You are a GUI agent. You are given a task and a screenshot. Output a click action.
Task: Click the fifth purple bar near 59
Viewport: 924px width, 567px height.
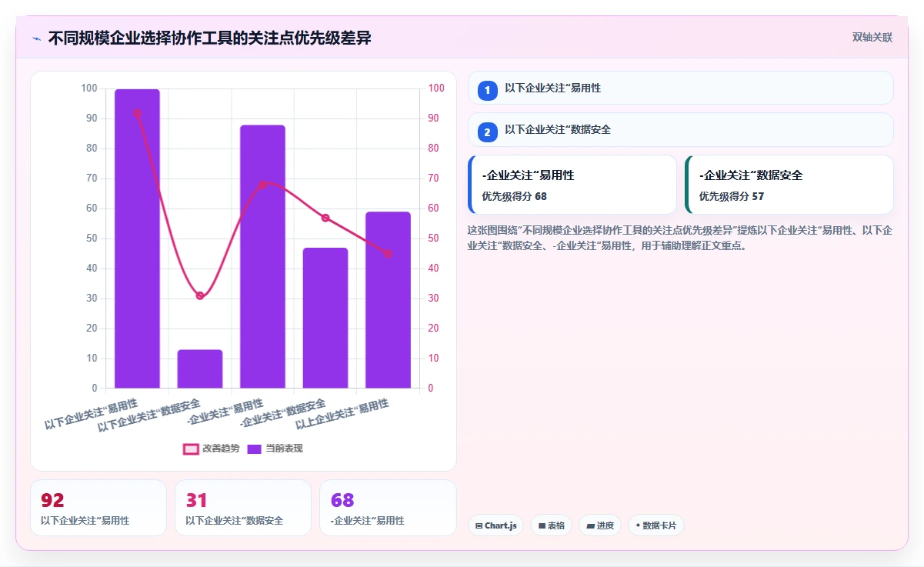(388, 300)
